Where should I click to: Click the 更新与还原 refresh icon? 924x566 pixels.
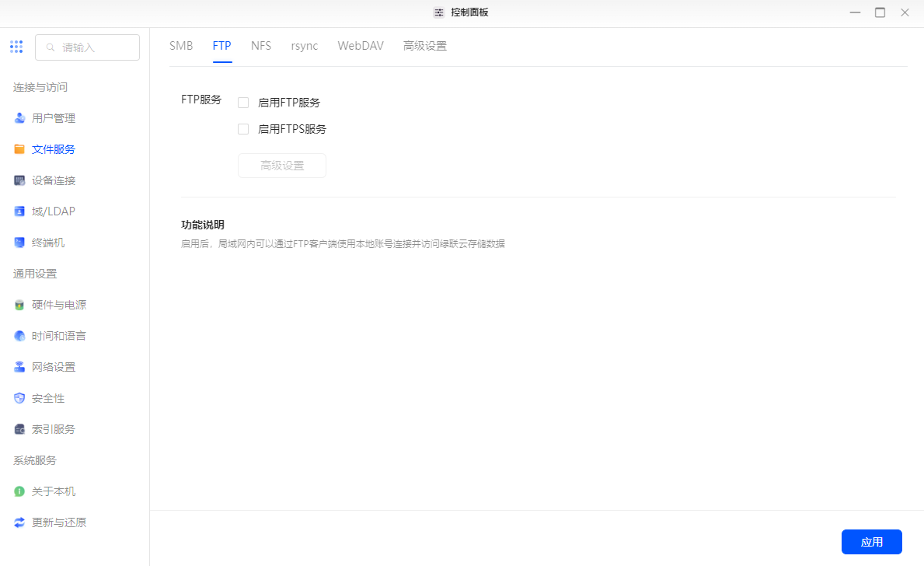tap(19, 522)
